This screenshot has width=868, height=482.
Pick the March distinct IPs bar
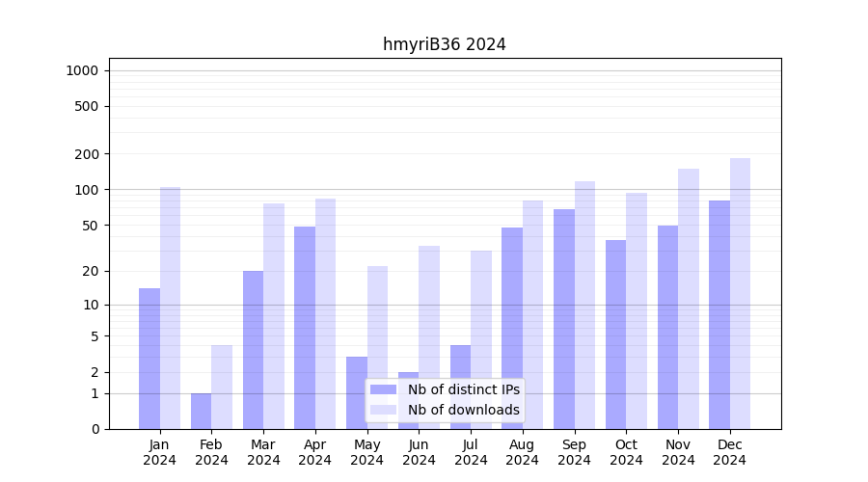[x=253, y=350]
